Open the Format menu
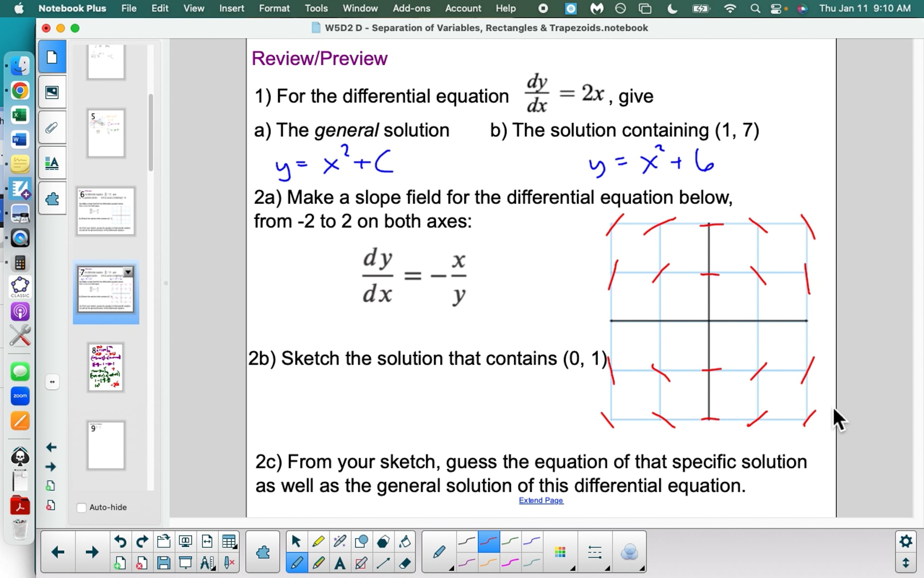 (x=274, y=8)
